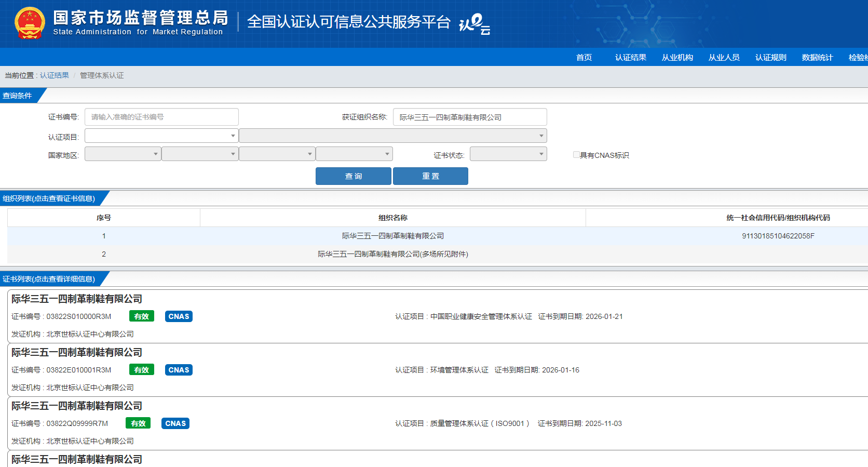Click the 序号 column header
The width and height of the screenshot is (868, 467).
(104, 218)
